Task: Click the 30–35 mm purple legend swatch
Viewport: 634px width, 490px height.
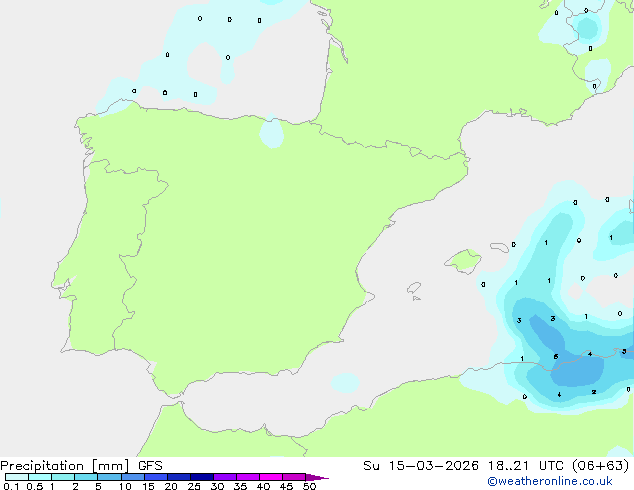Action: 224,477
